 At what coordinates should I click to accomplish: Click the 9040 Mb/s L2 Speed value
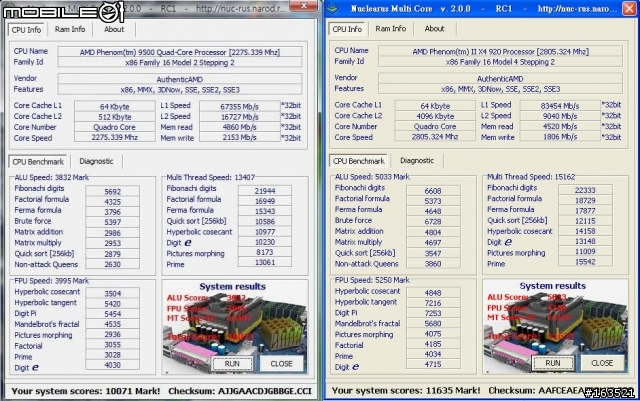560,116
